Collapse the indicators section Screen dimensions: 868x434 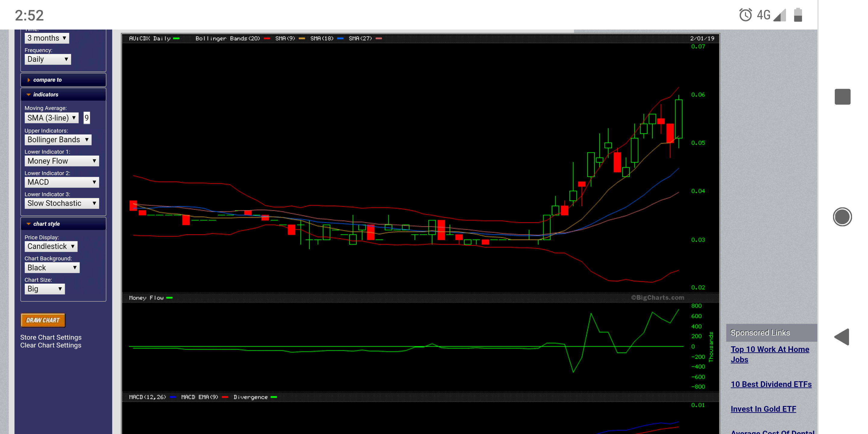pyautogui.click(x=63, y=95)
